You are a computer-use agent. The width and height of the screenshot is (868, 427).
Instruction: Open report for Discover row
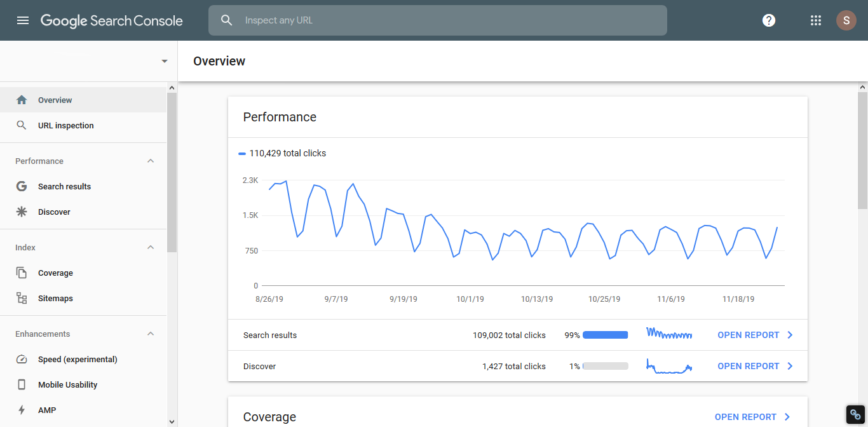tap(755, 366)
